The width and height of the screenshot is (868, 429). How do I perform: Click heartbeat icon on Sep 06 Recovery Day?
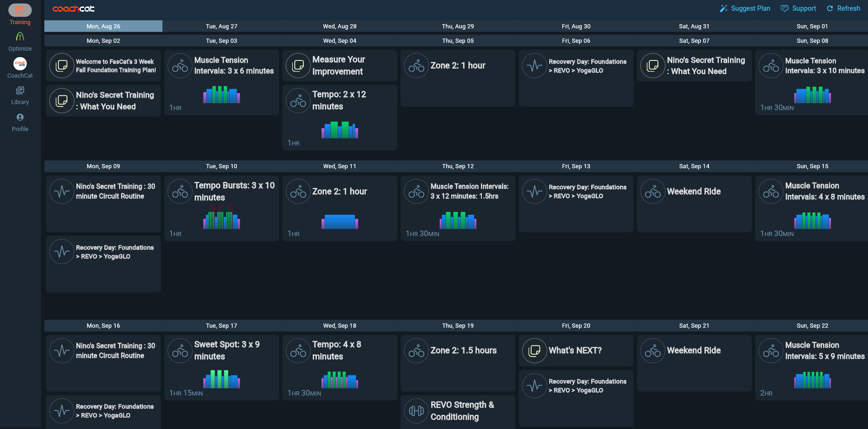coord(534,66)
